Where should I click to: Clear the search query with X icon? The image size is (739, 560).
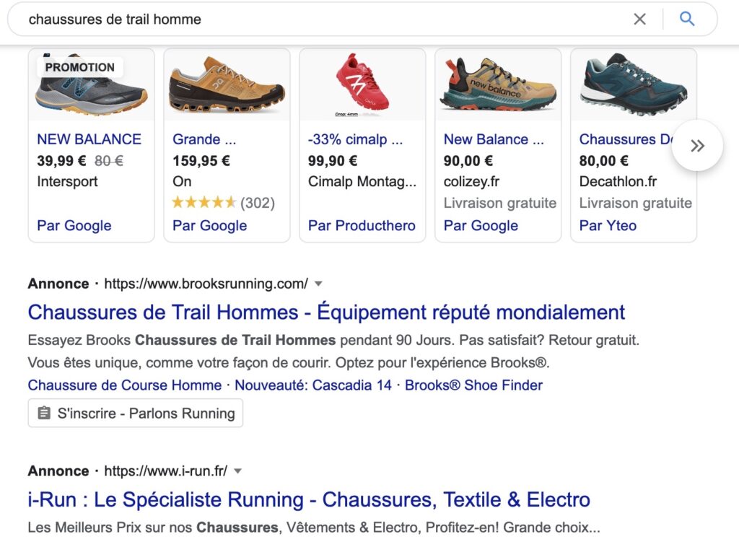pyautogui.click(x=639, y=19)
